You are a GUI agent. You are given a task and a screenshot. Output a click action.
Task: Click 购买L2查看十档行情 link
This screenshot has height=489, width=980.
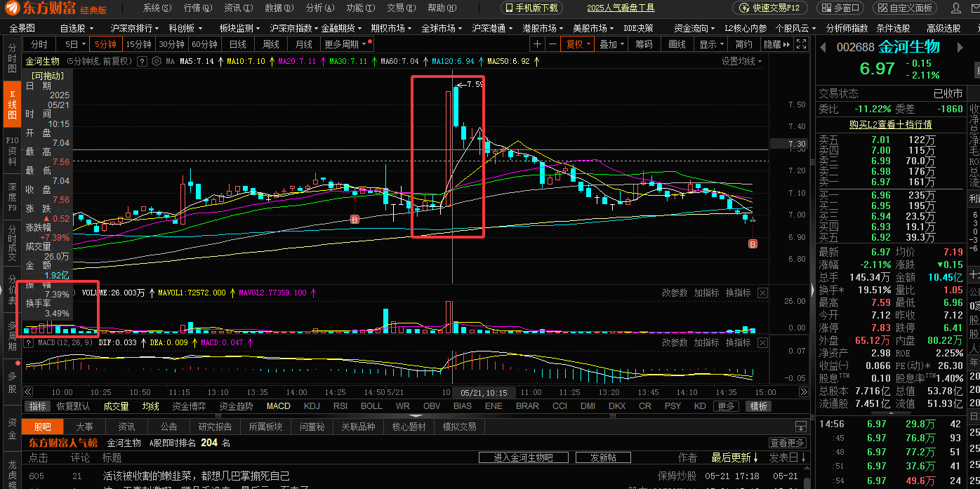point(890,124)
